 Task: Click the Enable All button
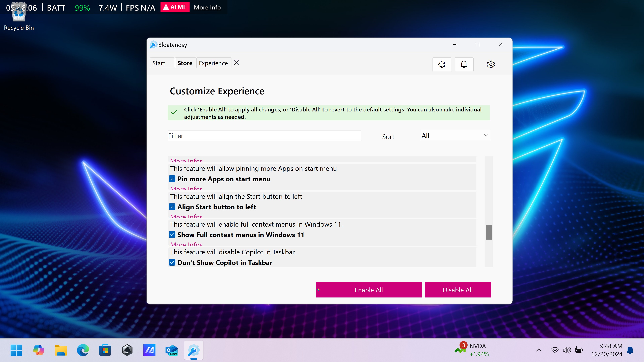(x=368, y=289)
